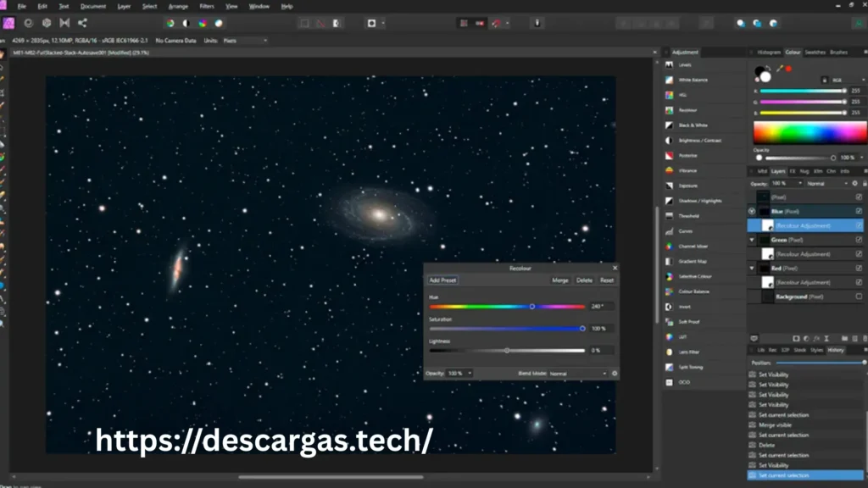Collapse the Red layer group
The width and height of the screenshot is (868, 488).
(x=752, y=269)
